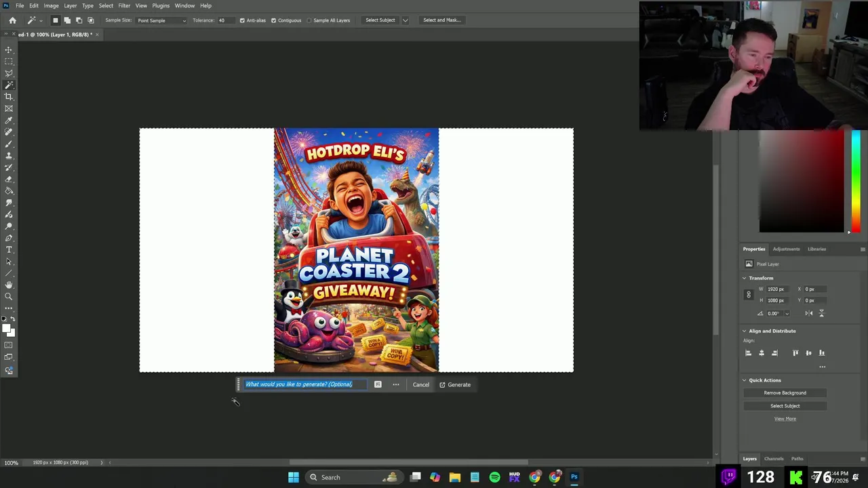Screen dimensions: 868x488
Task: Open the Image menu
Action: [51, 5]
